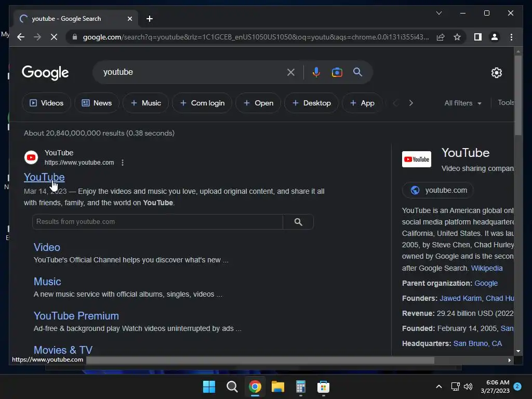
Task: Stop loading the page
Action: 54,37
